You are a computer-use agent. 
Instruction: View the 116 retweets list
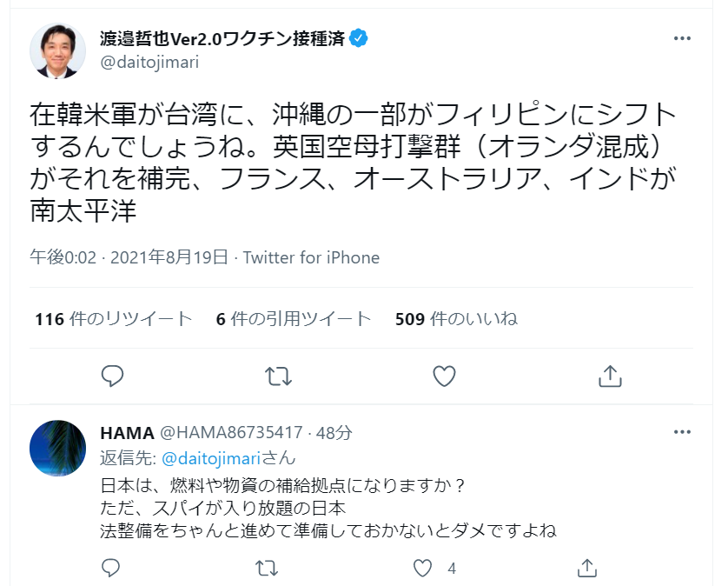(113, 319)
